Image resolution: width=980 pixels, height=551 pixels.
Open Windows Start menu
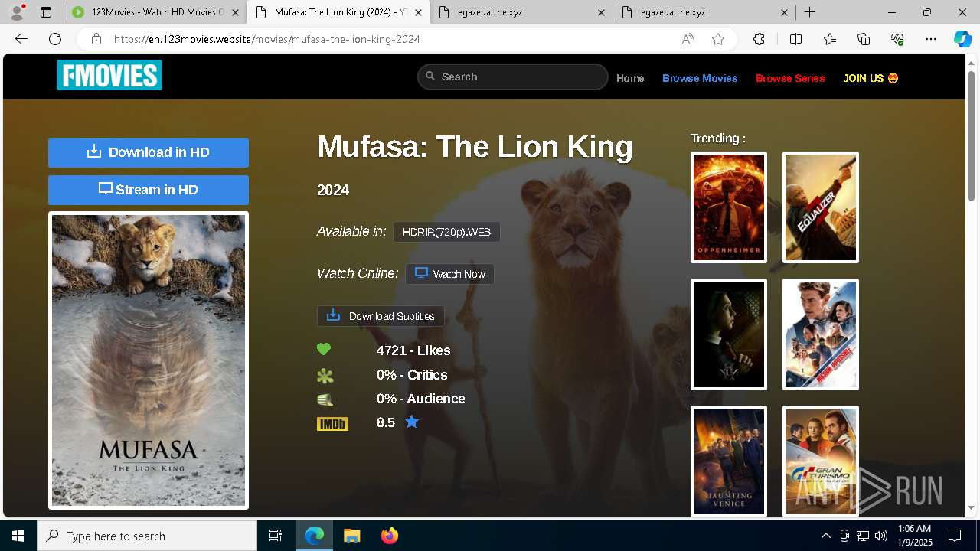(18, 536)
